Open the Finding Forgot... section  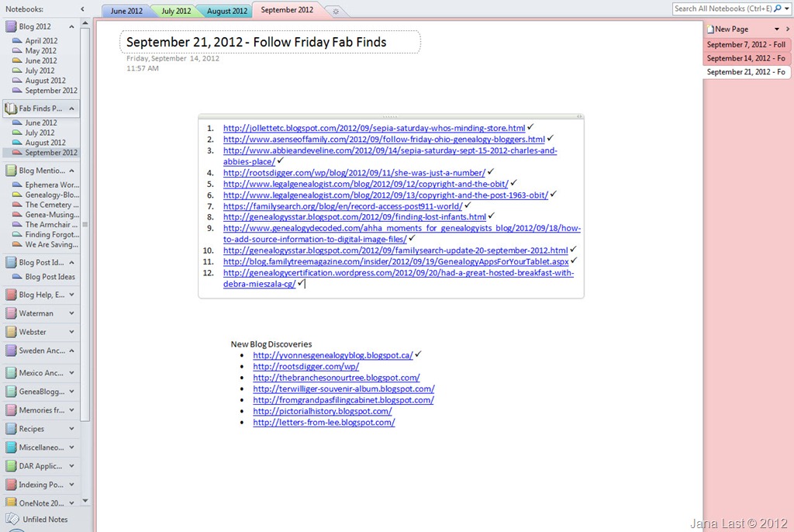pos(52,234)
